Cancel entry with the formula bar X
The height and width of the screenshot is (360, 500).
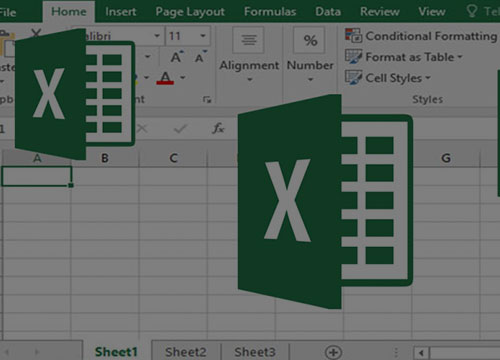[x=142, y=128]
